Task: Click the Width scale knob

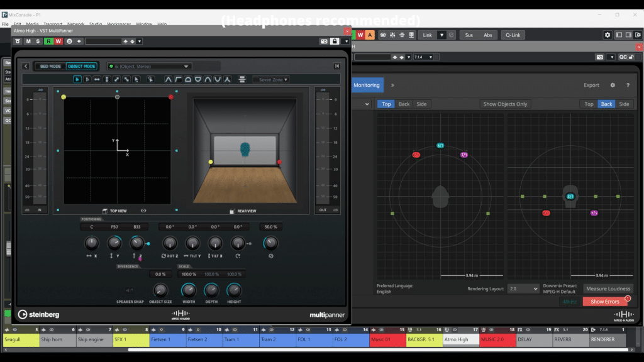Action: pos(189,290)
